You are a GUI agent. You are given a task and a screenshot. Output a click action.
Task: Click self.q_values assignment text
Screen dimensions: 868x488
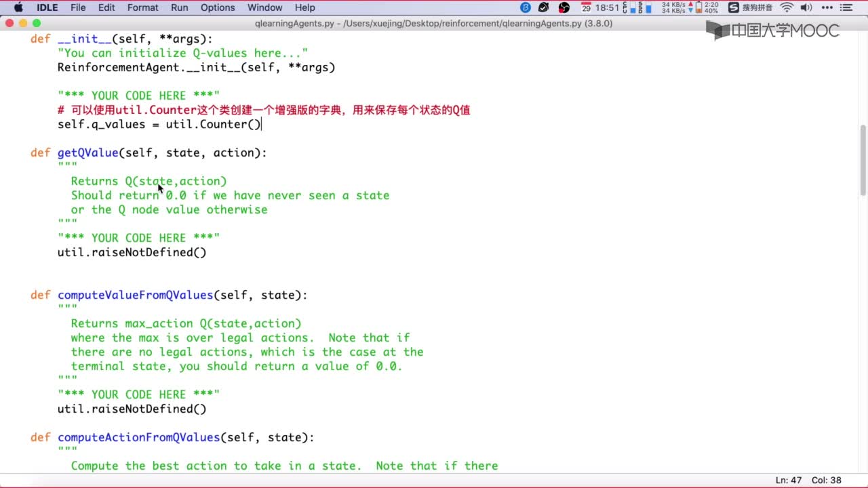pos(159,124)
